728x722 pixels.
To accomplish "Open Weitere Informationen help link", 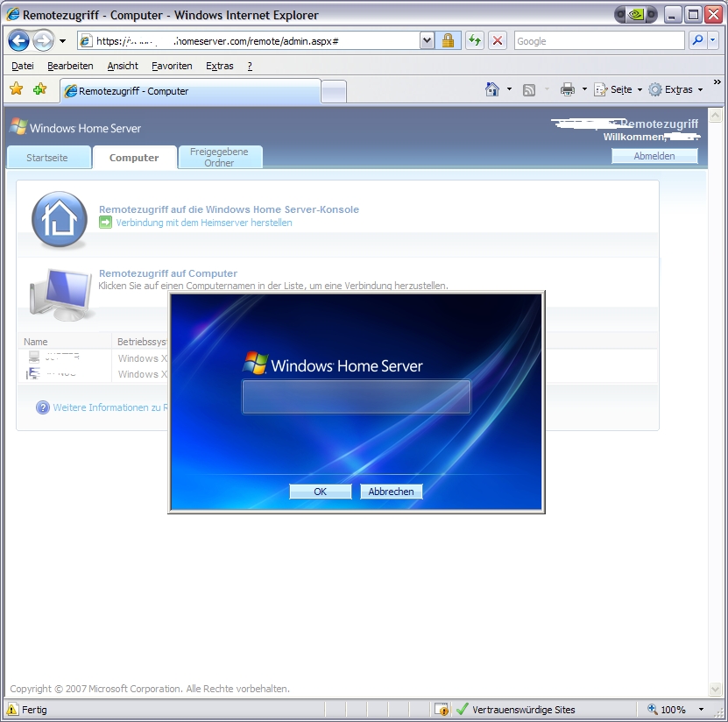I will coord(110,407).
